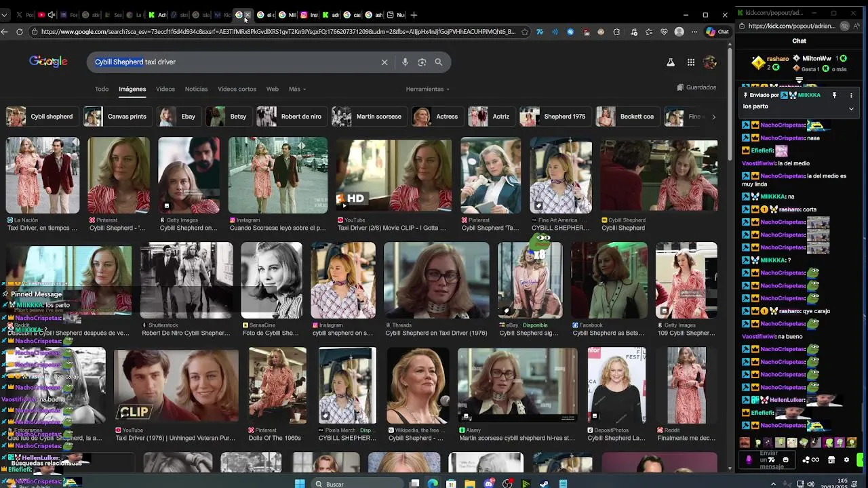Switch to 'Web' results tab

click(x=272, y=89)
